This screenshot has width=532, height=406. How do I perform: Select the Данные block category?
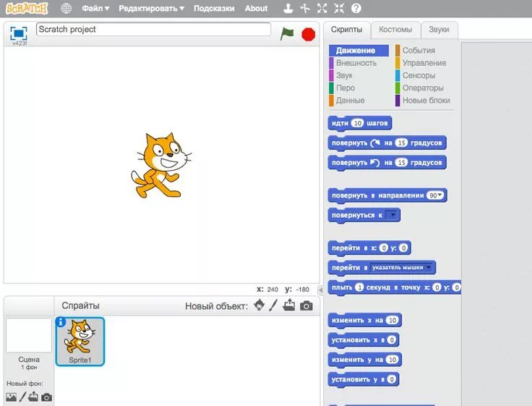(350, 100)
